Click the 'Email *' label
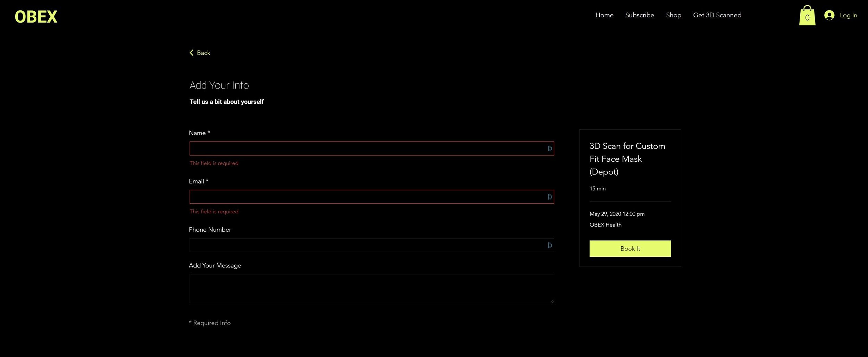The image size is (868, 357). (199, 181)
